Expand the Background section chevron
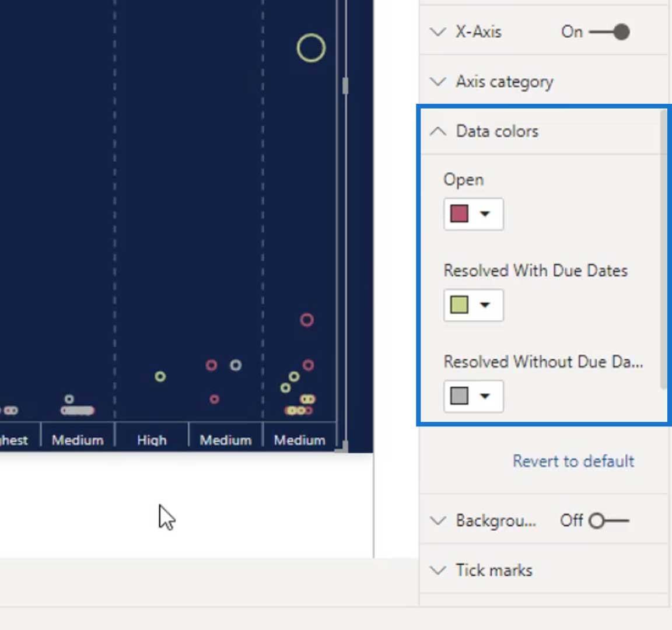 pos(437,521)
